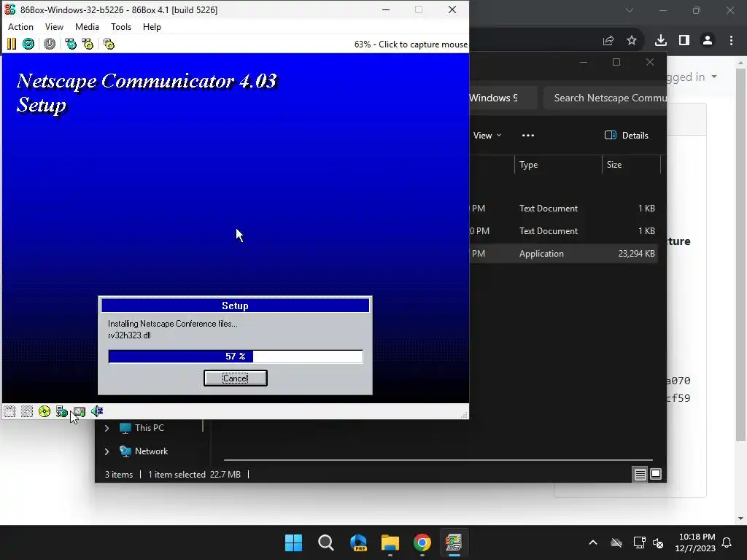This screenshot has width=747, height=560.
Task: Cancel the Netscape setup installation
Action: pyautogui.click(x=236, y=378)
